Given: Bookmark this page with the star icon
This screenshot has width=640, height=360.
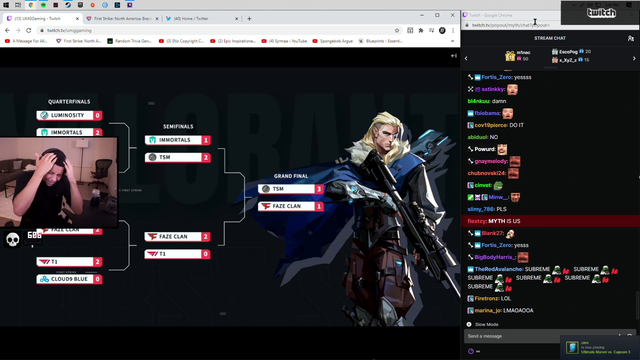Looking at the screenshot, I should click(397, 31).
